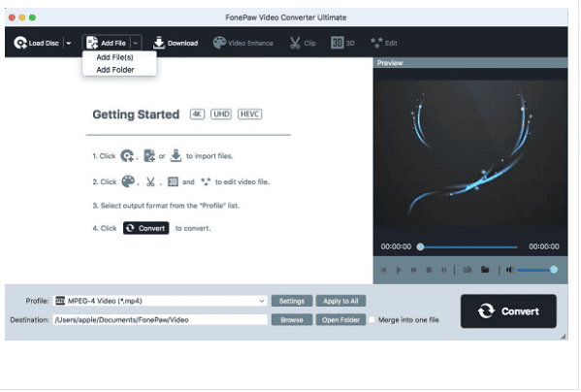Image resolution: width=581 pixels, height=392 pixels.
Task: Choose Add Folder from the menu
Action: tap(115, 70)
